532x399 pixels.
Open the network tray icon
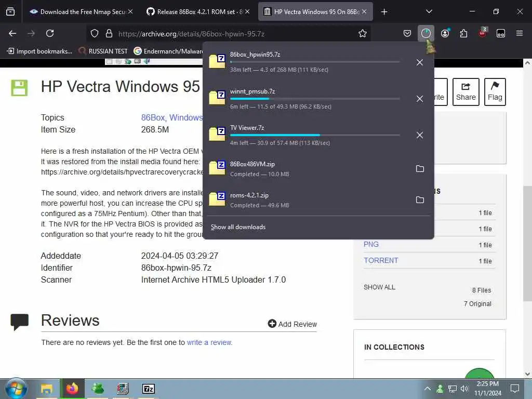tap(453, 389)
